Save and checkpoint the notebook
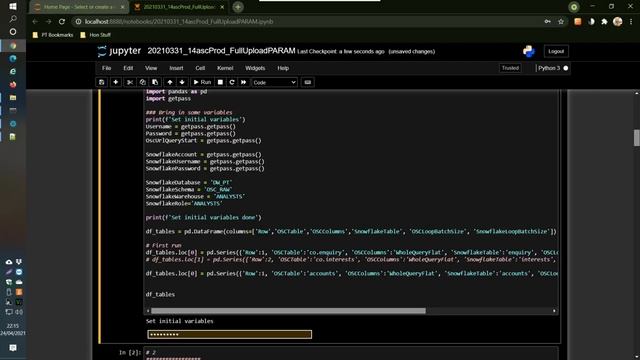Screen dimensions: 640x360 pos(102,82)
